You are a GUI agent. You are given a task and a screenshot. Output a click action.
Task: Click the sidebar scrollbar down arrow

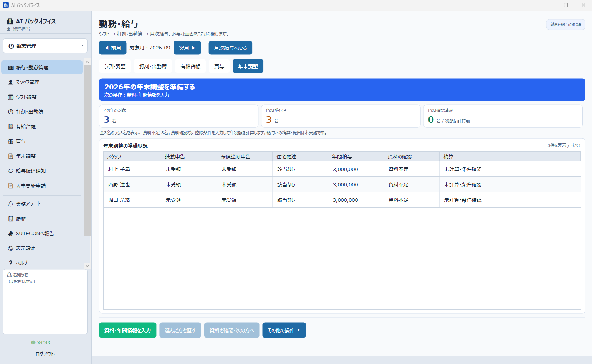click(x=87, y=266)
